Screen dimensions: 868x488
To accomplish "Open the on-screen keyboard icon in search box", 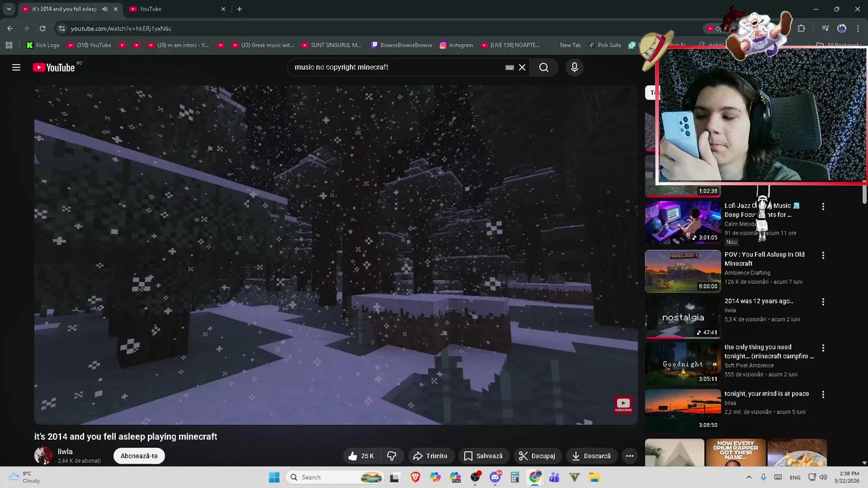I will point(509,67).
